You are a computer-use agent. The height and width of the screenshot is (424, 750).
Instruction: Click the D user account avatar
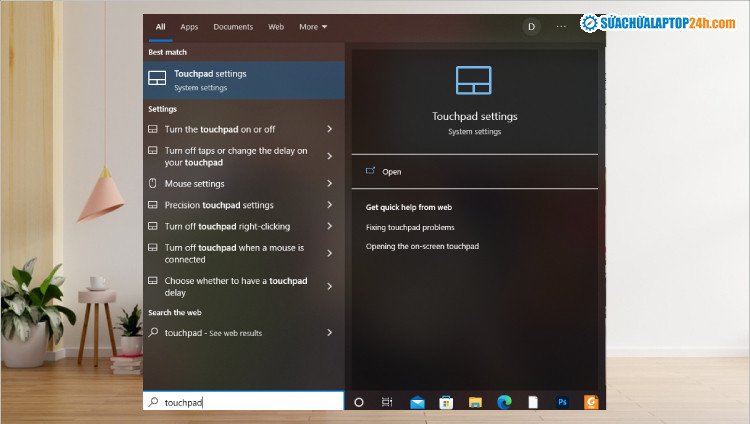click(531, 27)
